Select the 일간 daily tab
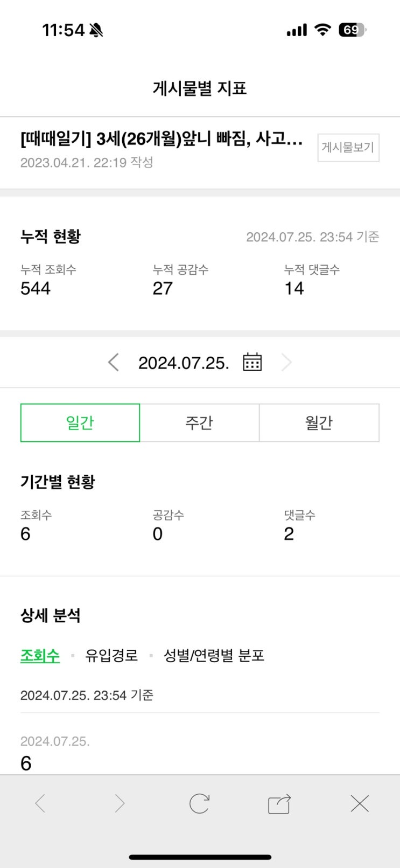This screenshot has height=868, width=400. [80, 423]
